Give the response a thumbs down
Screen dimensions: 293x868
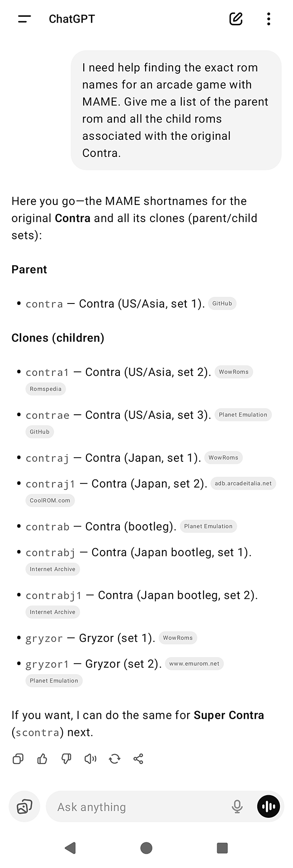point(66,759)
